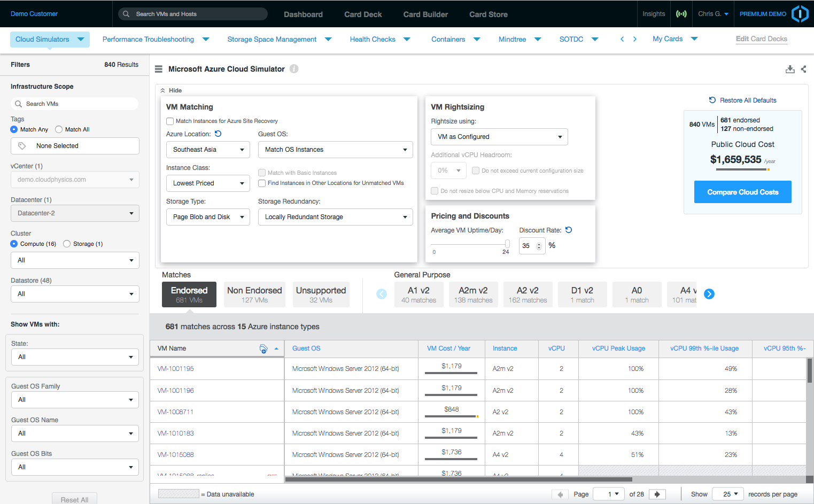Image resolution: width=814 pixels, height=504 pixels.
Task: Reset Discount Rate with the refresh icon
Action: [569, 230]
